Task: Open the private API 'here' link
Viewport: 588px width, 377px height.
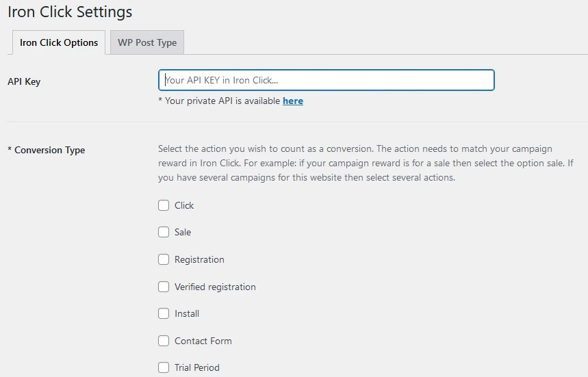Action: click(x=293, y=101)
